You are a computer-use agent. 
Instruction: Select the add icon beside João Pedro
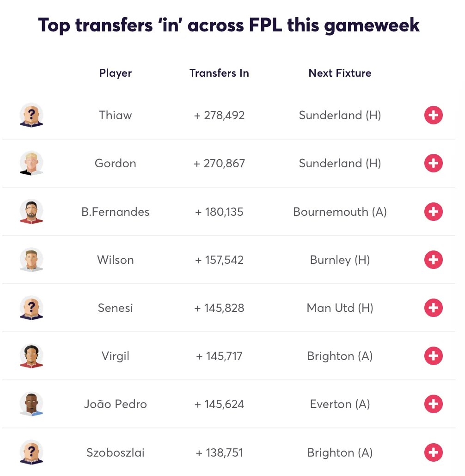[x=433, y=404]
